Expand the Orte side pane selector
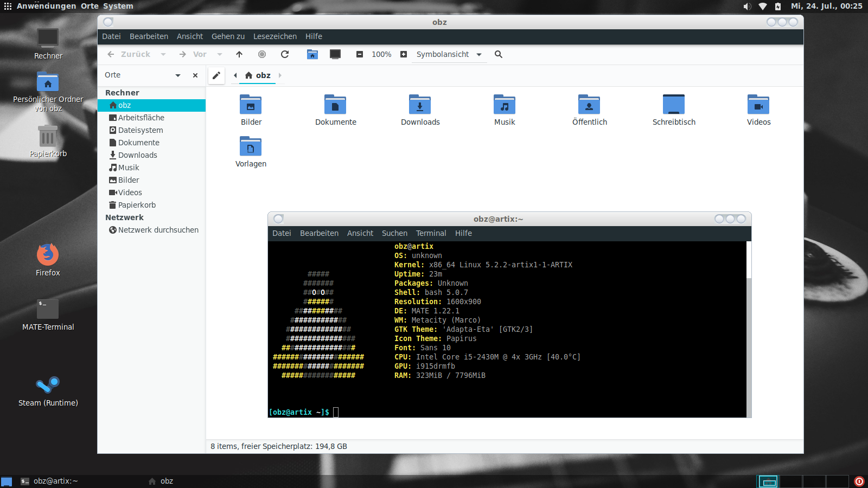Viewport: 868px width, 488px height. coord(177,75)
